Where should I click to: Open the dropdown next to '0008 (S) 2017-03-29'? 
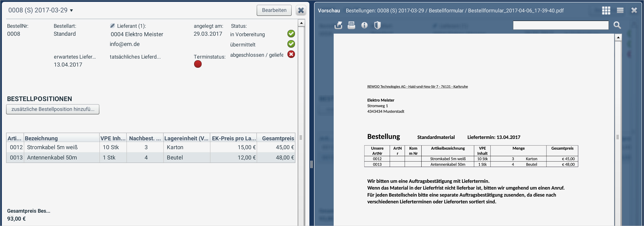coord(72,11)
